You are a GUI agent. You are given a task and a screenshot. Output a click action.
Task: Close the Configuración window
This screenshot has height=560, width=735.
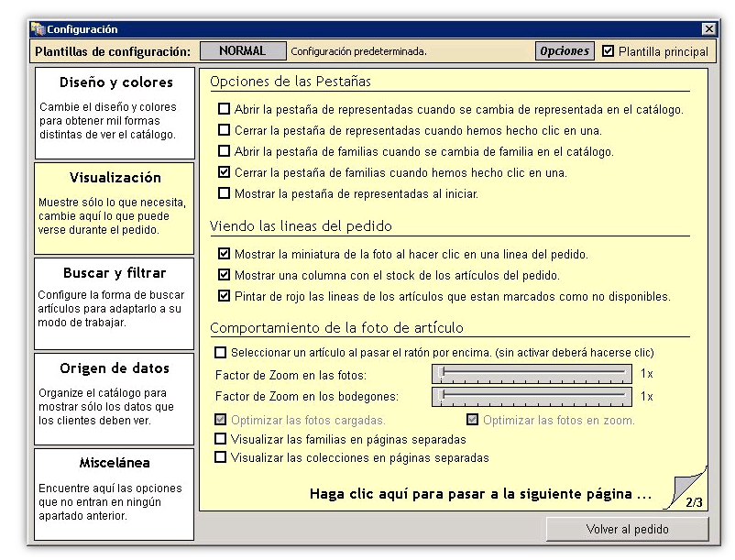pos(709,29)
